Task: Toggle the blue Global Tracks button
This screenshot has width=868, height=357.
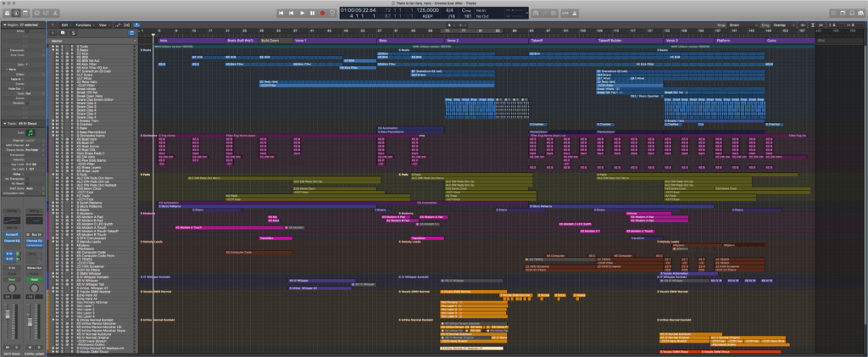Action: 131,33
